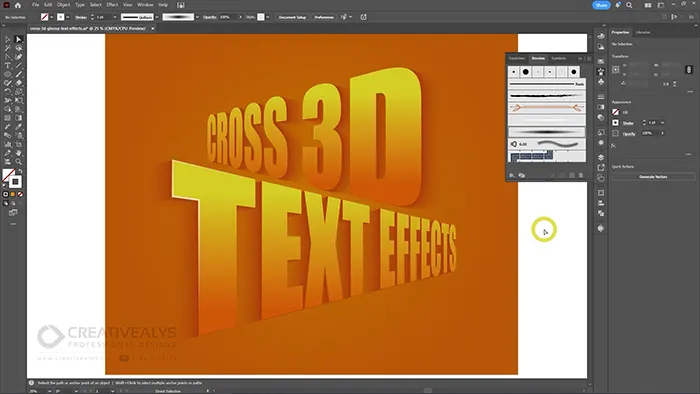Open the fill color dropdown in control bar

click(52, 17)
